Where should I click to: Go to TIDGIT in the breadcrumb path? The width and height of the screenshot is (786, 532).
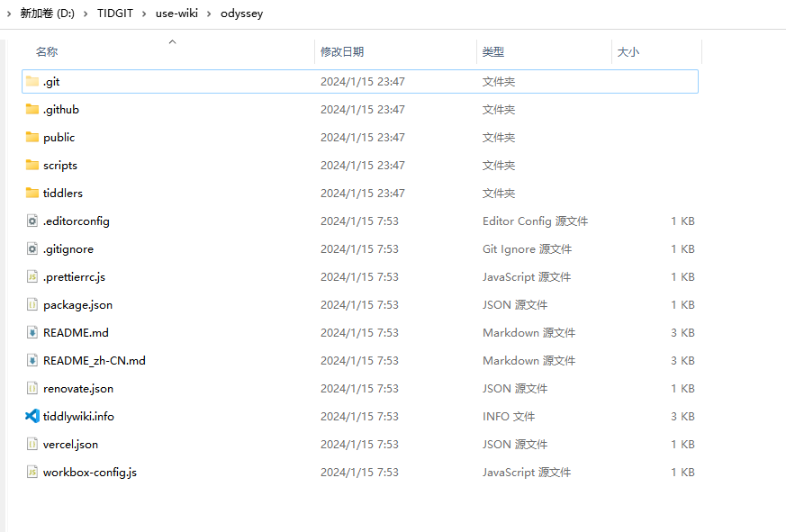pos(115,14)
